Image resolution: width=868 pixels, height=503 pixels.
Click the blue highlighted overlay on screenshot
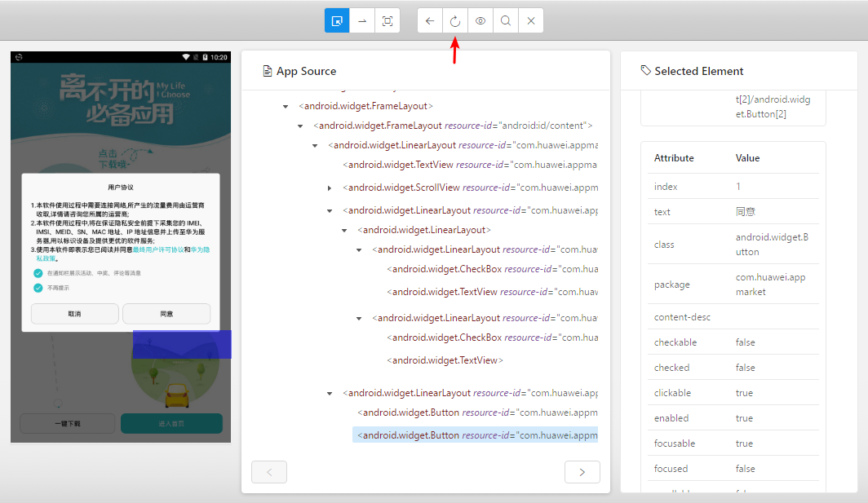click(182, 344)
